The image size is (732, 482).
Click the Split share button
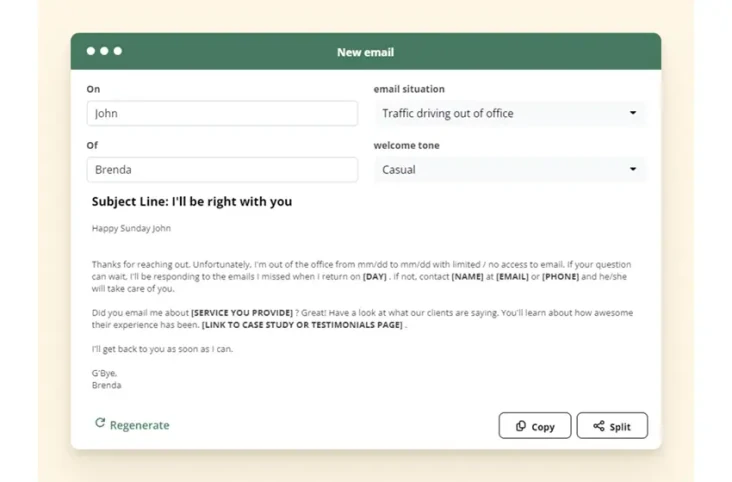tap(612, 425)
